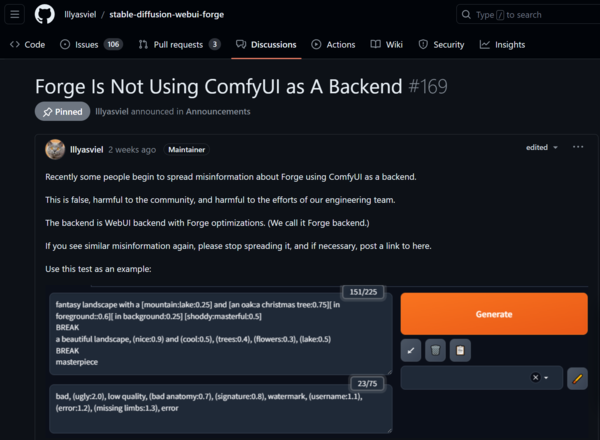Click the arrow icon below Generate
Screen dimensions: 600x440
click(x=411, y=350)
